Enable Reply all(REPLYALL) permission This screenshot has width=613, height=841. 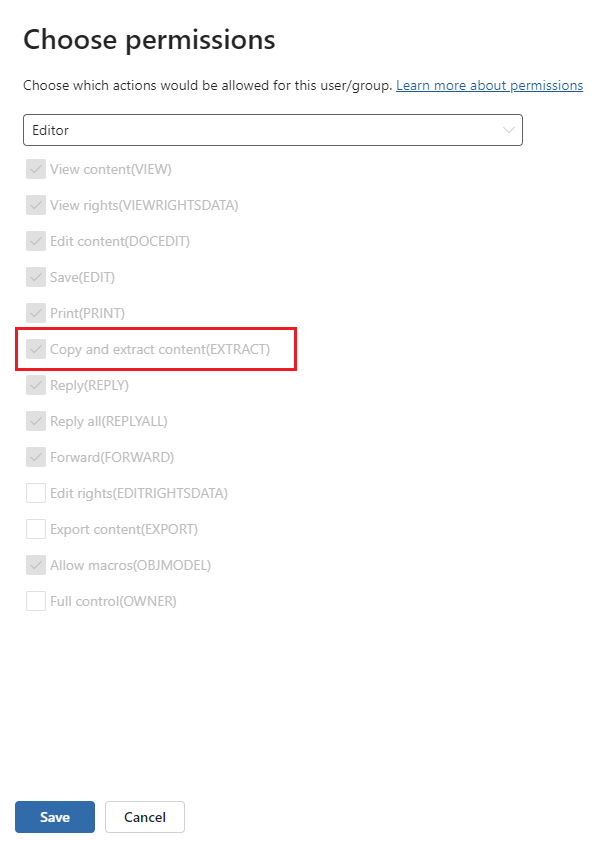tap(36, 421)
